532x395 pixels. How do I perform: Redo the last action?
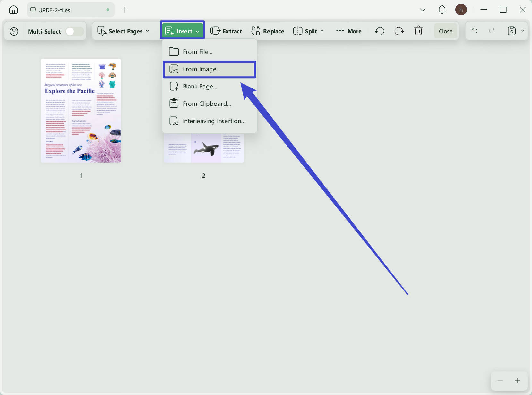(492, 31)
